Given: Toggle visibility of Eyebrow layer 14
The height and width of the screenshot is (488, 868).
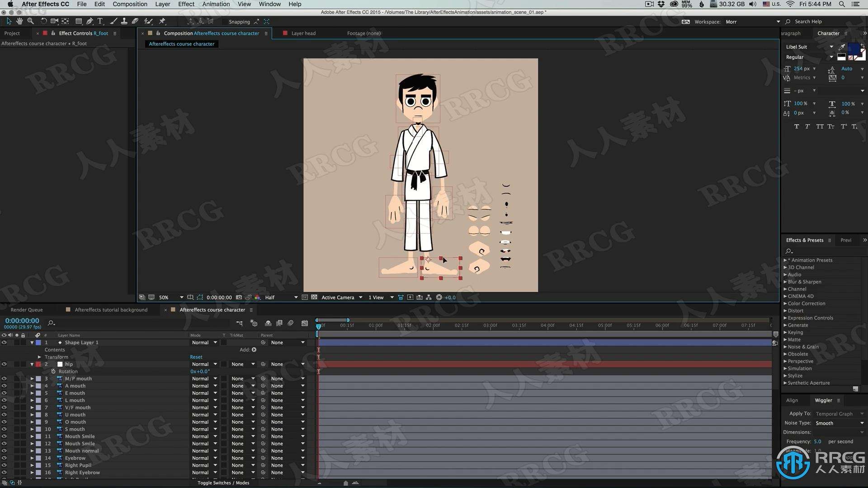Looking at the screenshot, I should click(x=5, y=458).
